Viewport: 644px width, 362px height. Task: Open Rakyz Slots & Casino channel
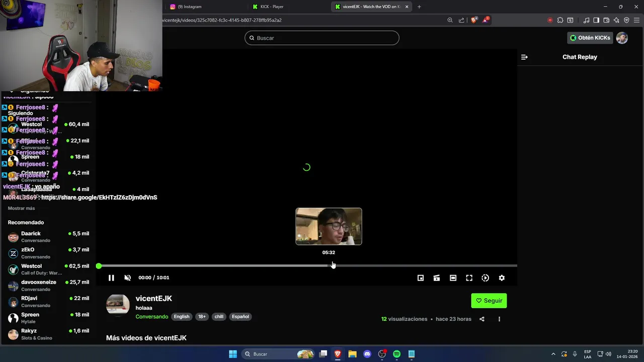tap(48, 334)
